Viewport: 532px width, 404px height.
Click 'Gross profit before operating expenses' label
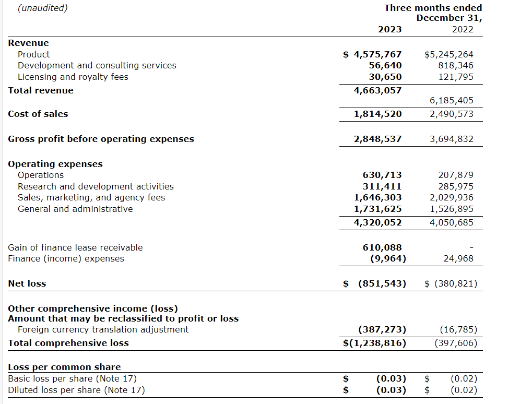pos(101,139)
